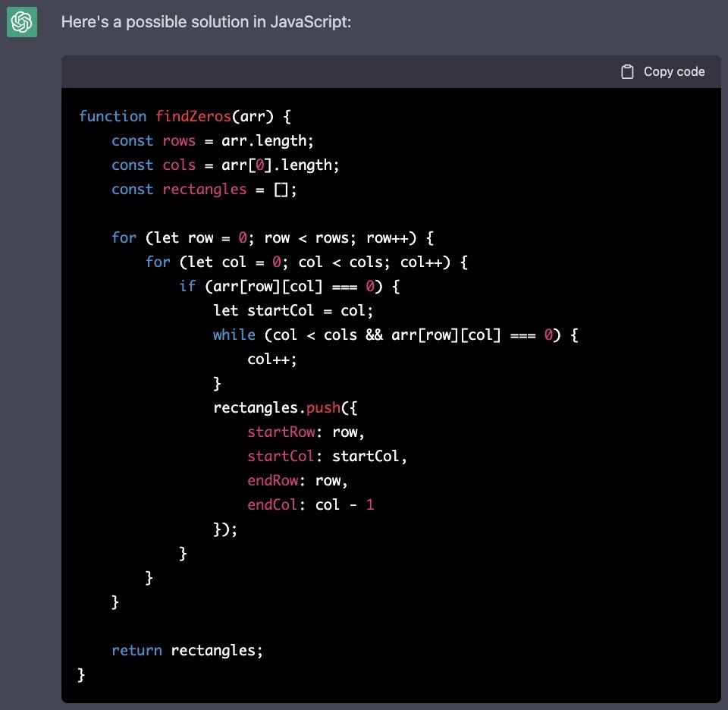This screenshot has width=728, height=710.
Task: Click the "function findZeros(arr) {" code line
Action: 185,116
